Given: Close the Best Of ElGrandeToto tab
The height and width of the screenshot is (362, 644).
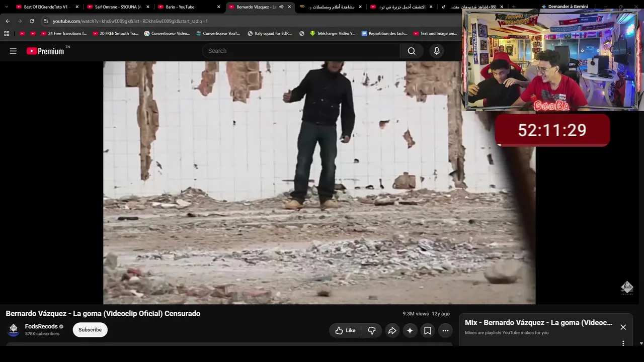Looking at the screenshot, I should click(x=77, y=7).
